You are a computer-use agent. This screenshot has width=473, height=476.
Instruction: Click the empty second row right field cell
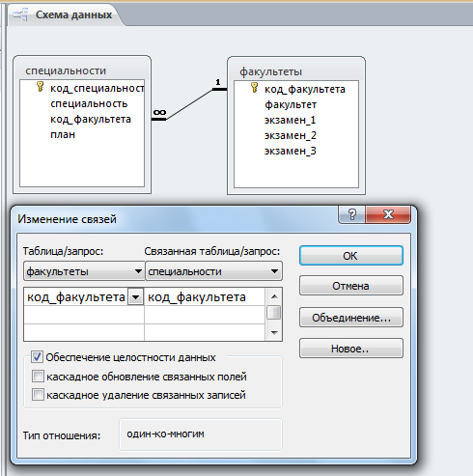(x=205, y=315)
